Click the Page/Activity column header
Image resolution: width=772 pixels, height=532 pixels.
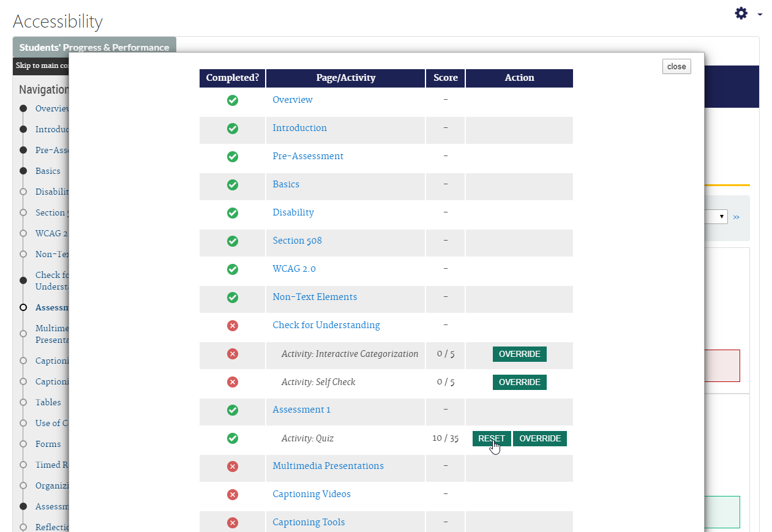point(345,78)
